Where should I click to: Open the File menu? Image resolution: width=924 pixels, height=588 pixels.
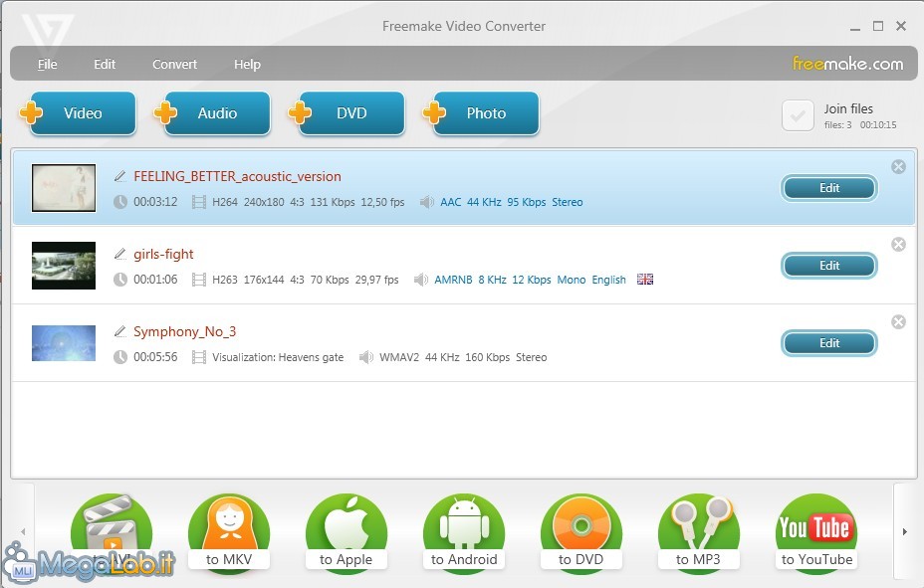pos(47,64)
